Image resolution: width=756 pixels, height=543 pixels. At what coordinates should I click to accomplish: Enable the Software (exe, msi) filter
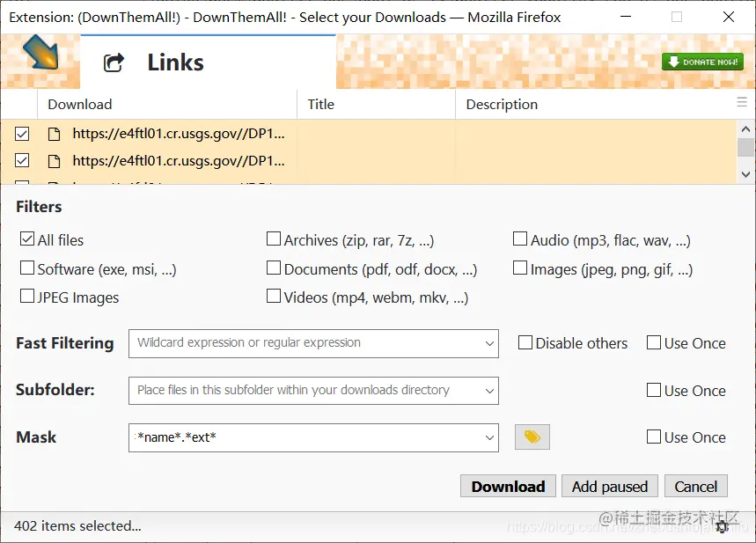[x=27, y=268]
